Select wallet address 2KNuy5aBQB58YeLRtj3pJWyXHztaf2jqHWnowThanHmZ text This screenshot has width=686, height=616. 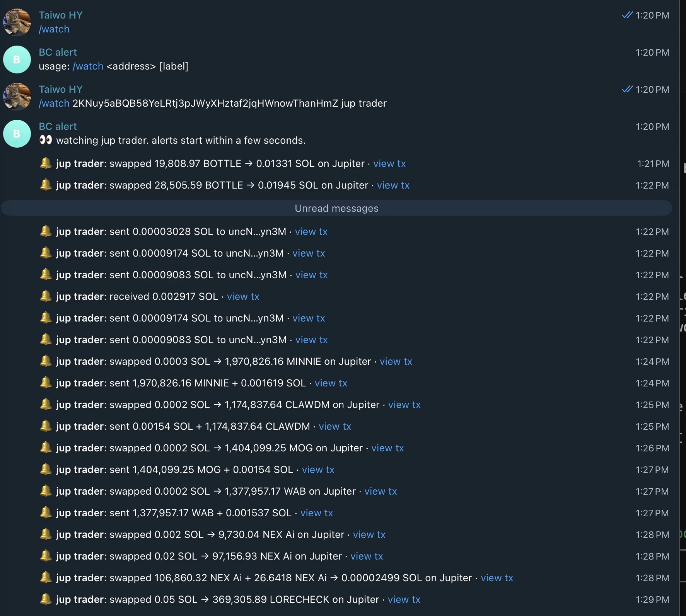(205, 104)
